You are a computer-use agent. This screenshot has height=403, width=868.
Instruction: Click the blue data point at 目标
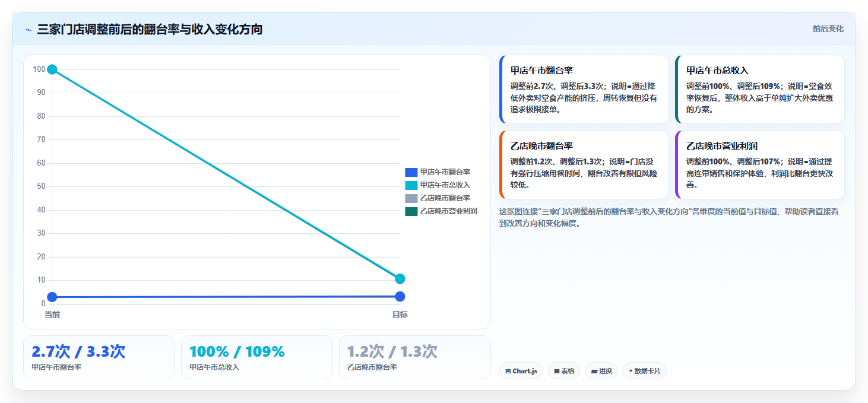(x=400, y=296)
